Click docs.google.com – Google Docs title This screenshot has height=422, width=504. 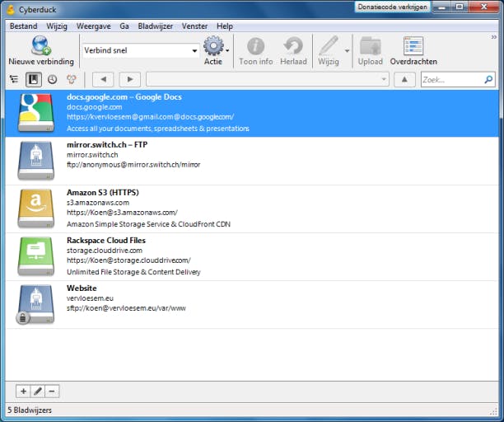point(124,96)
